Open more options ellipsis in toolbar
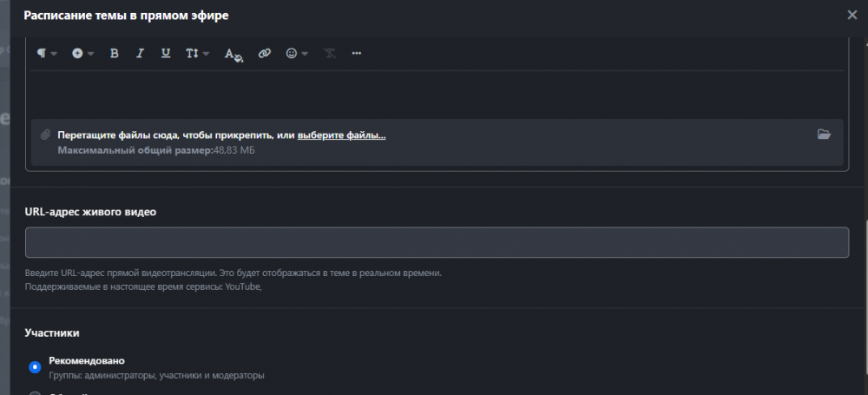 356,54
